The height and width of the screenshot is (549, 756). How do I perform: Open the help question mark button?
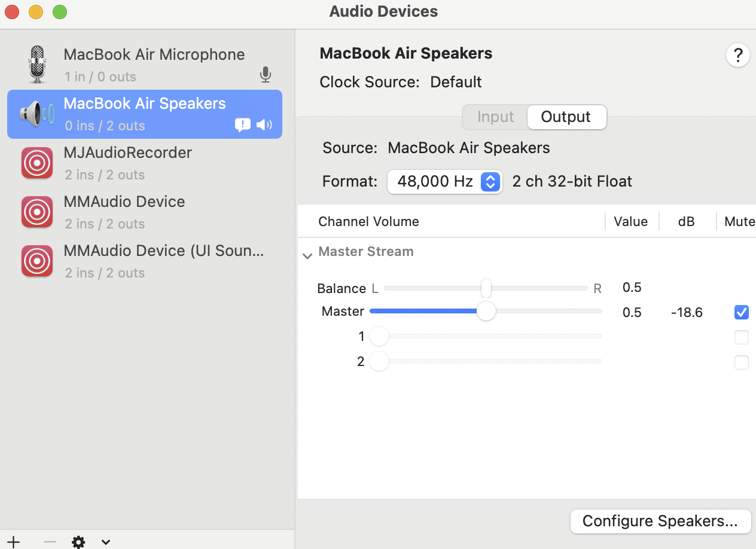tap(738, 55)
